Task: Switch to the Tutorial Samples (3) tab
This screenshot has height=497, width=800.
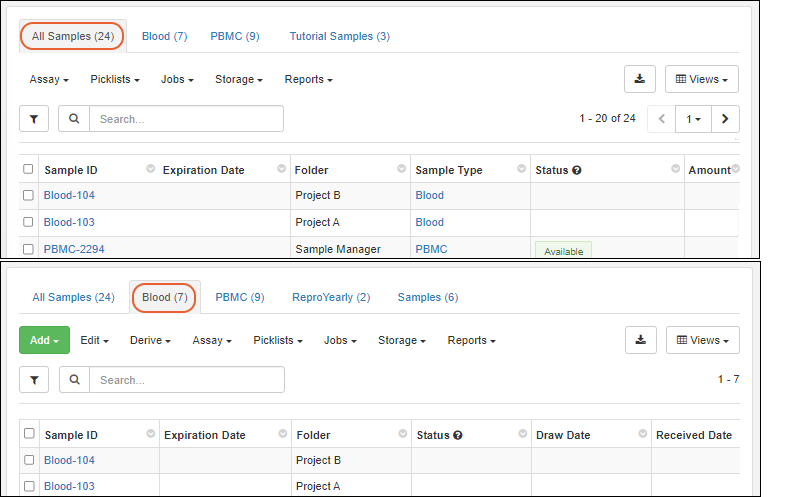Action: pos(339,36)
